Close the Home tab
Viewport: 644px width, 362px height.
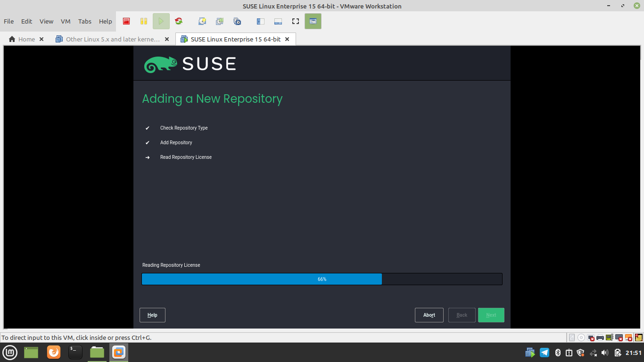pos(41,39)
